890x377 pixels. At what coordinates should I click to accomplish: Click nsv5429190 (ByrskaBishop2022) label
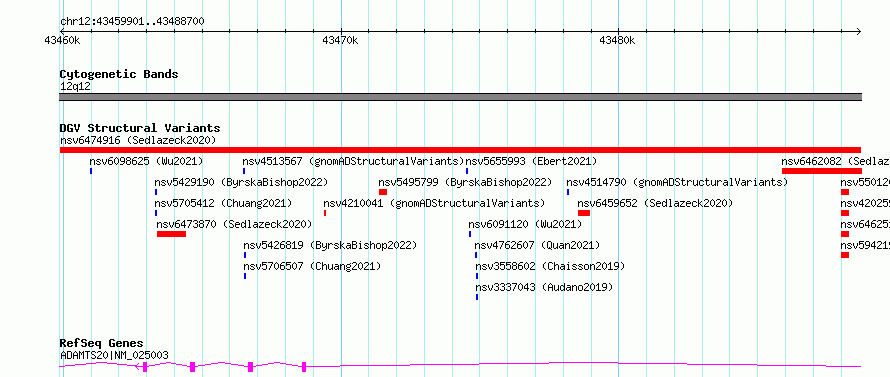pyautogui.click(x=241, y=182)
